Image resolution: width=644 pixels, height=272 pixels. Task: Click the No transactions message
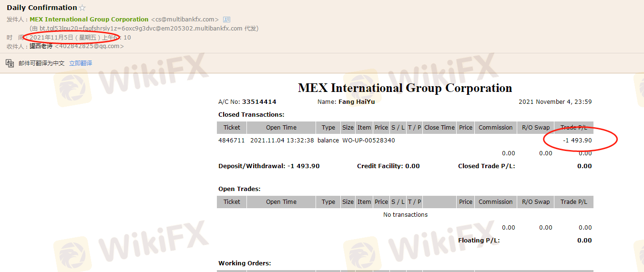(406, 215)
